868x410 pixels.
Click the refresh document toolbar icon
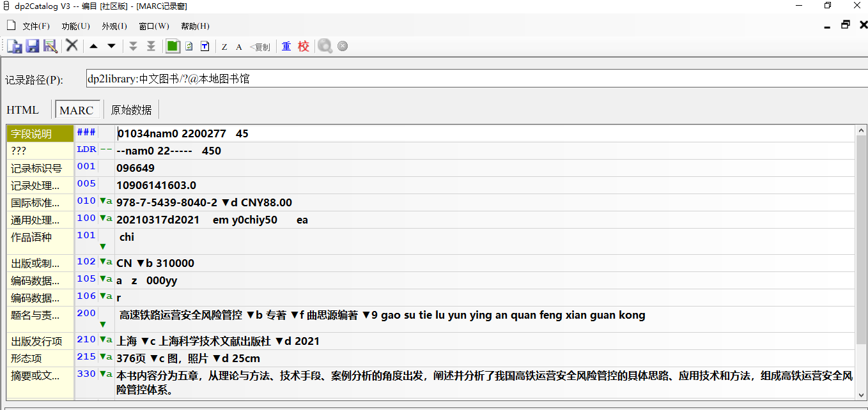[x=189, y=46]
